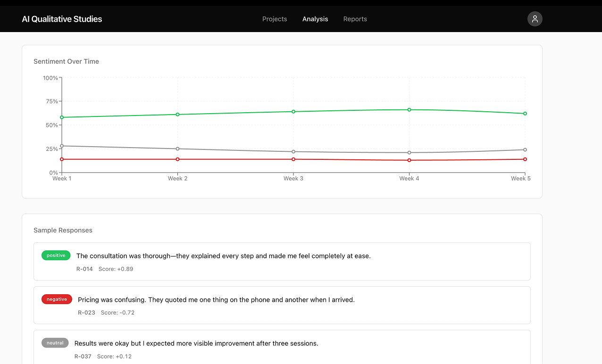Open response R-014 about thorough consultation

[282, 262]
